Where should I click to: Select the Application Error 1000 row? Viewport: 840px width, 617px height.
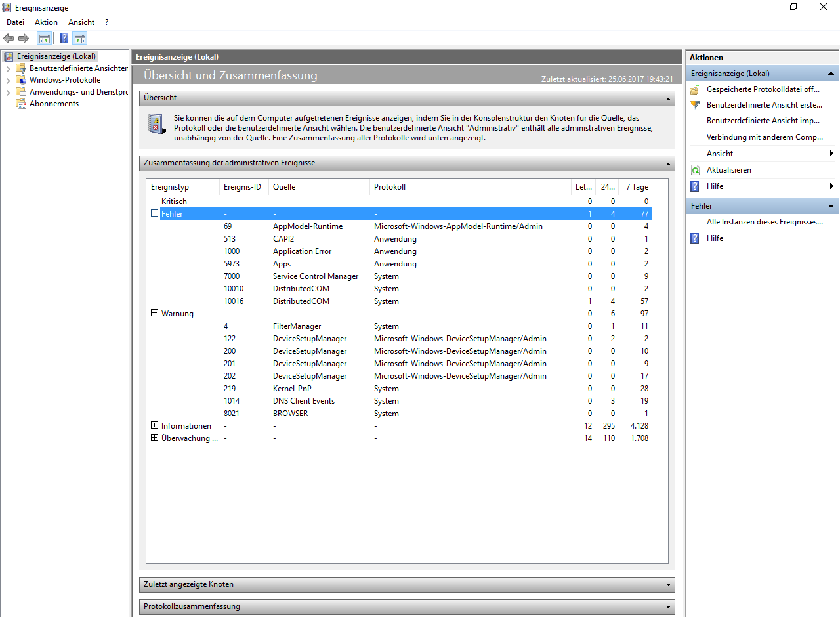coord(400,251)
